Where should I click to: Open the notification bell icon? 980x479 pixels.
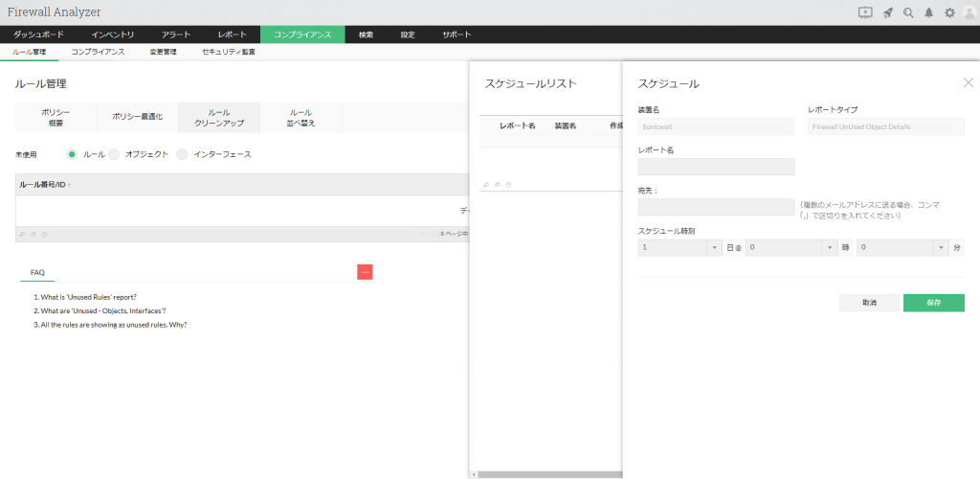click(x=928, y=12)
